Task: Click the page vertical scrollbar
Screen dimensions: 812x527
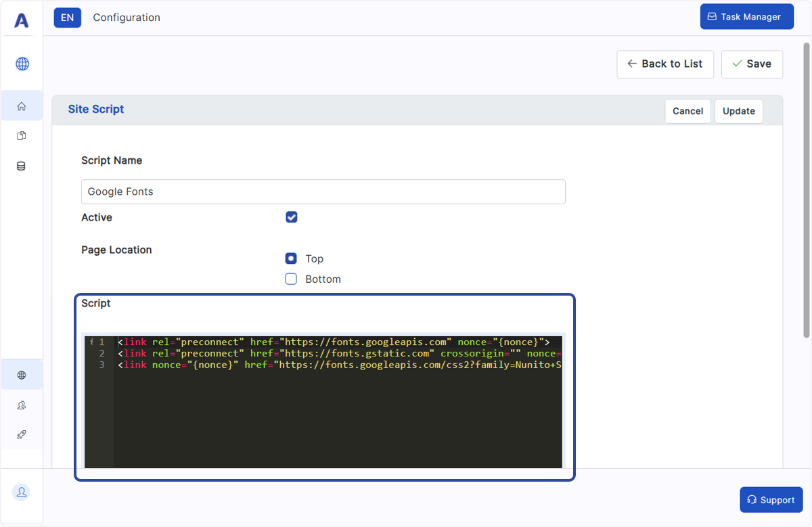Action: tap(806, 189)
